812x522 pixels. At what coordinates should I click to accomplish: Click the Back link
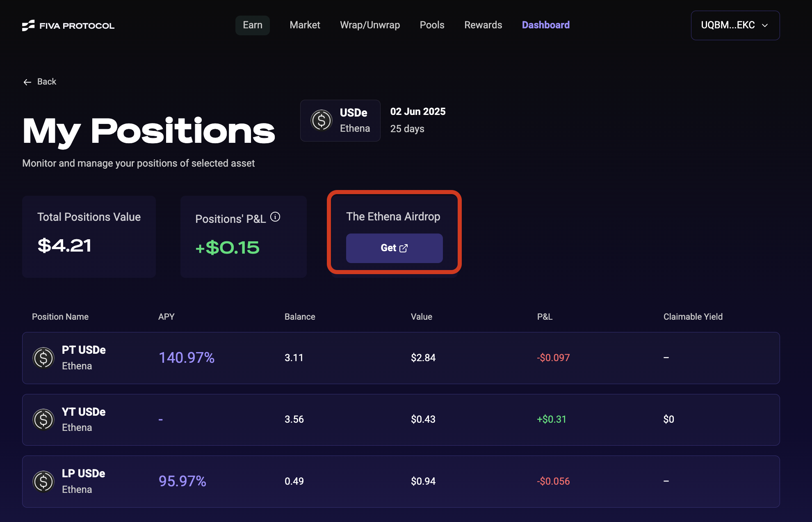(x=47, y=82)
